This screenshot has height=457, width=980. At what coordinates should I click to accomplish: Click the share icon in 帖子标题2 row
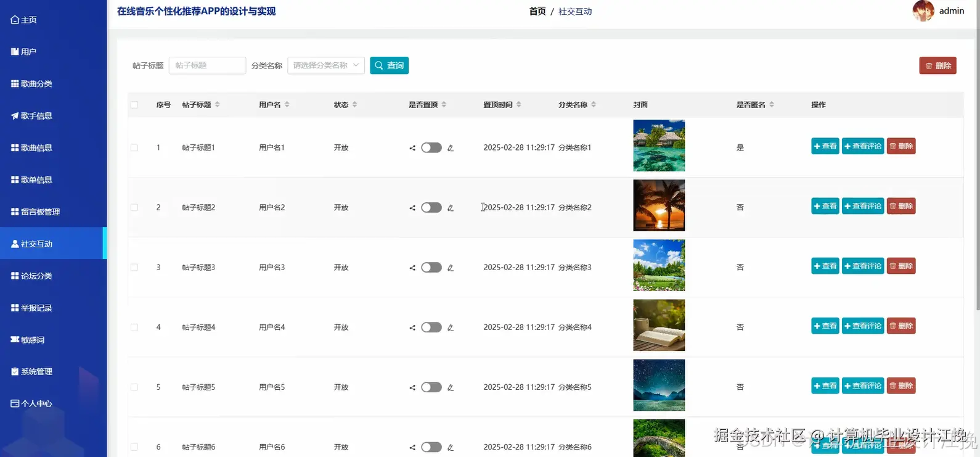pos(412,208)
